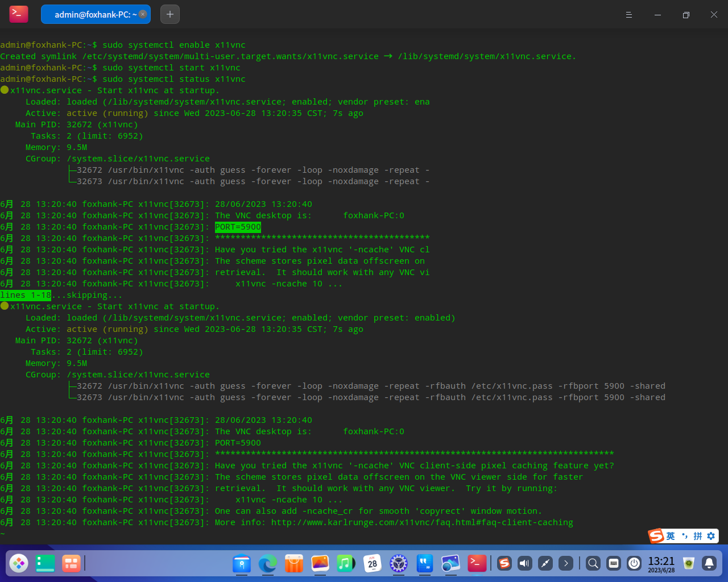Open the Control Center settings gear

399,563
